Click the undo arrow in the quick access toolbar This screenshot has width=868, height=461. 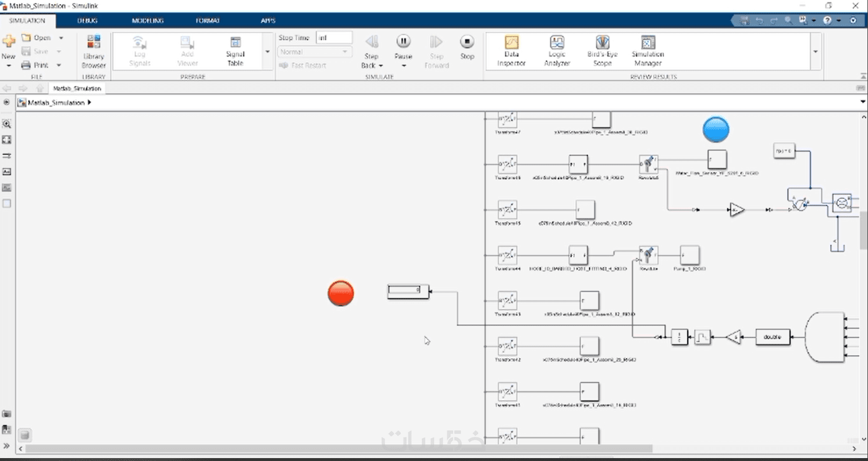759,20
